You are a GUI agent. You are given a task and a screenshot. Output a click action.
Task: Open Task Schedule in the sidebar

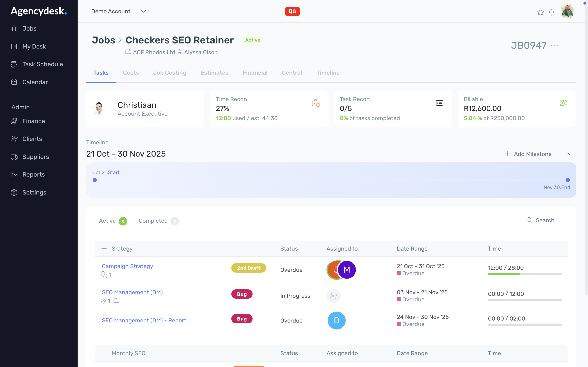pyautogui.click(x=42, y=64)
